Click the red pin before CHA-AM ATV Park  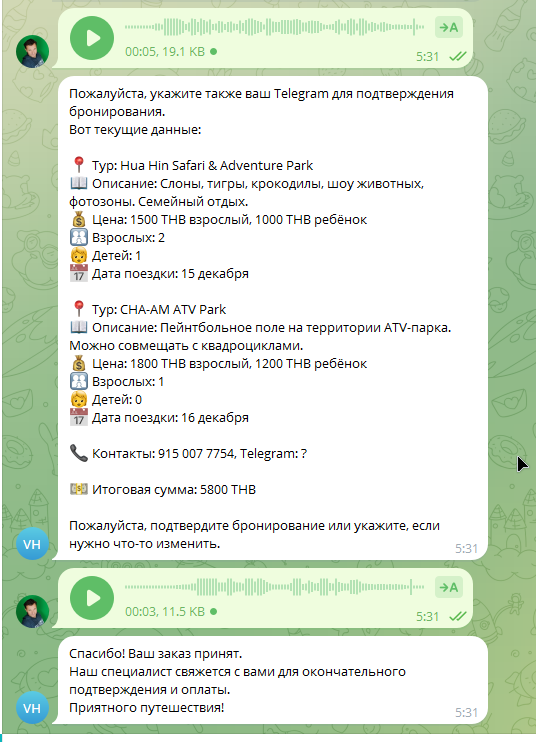click(79, 309)
